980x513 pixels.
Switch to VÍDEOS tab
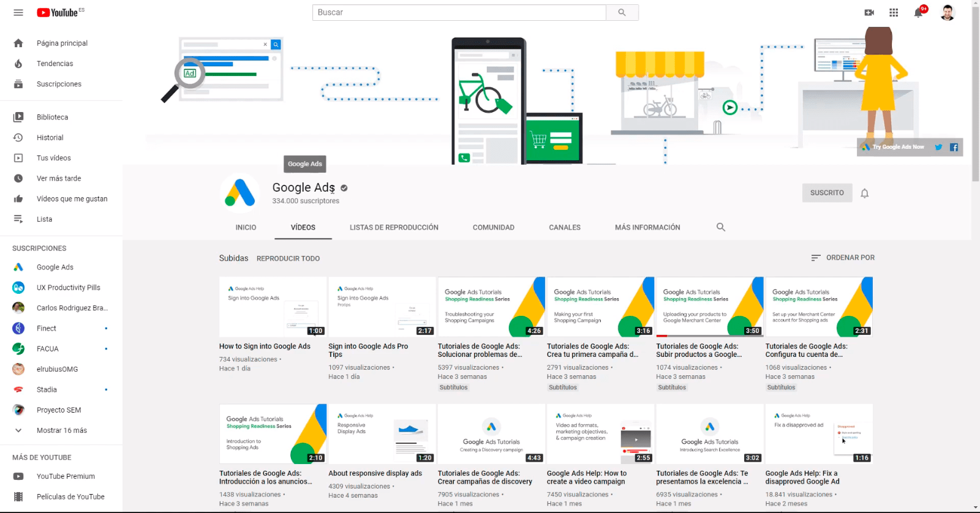point(303,227)
